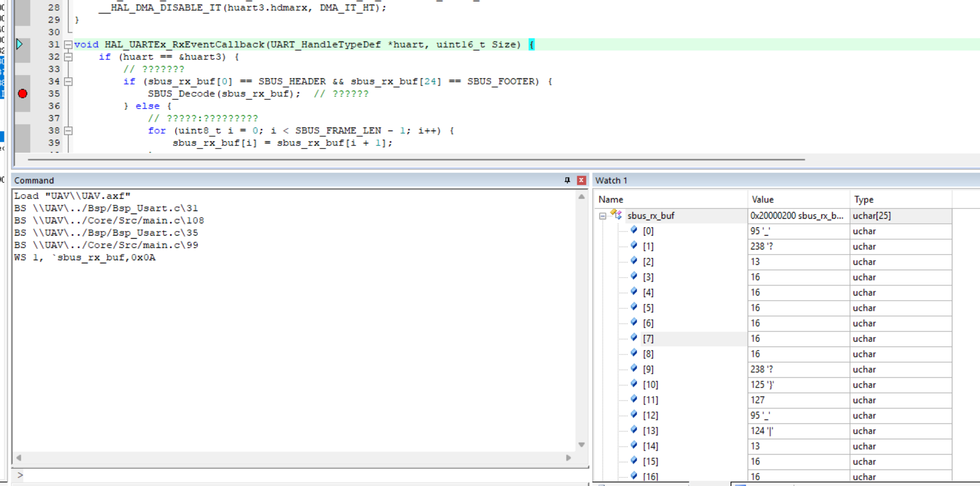
Task: Collapse the if block at line 34
Action: [x=68, y=81]
